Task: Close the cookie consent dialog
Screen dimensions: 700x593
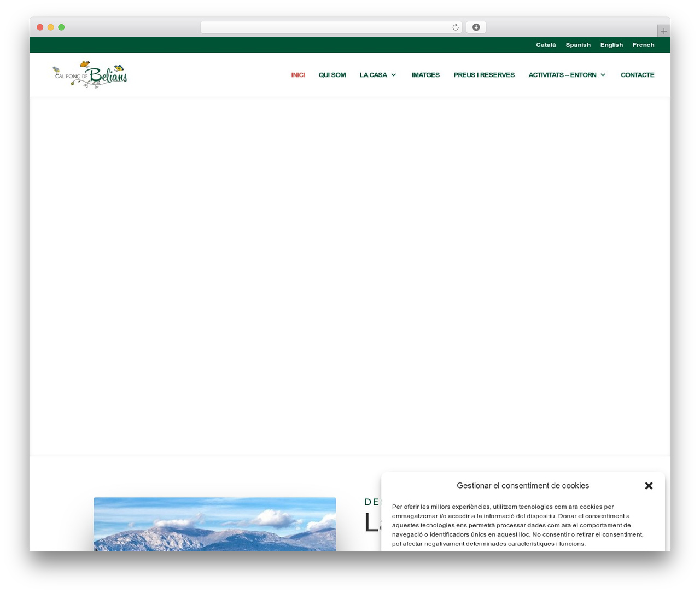Action: coord(649,486)
